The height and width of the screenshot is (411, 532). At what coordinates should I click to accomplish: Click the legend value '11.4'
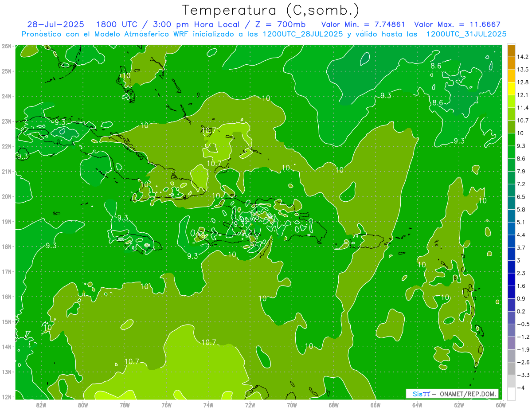point(523,108)
